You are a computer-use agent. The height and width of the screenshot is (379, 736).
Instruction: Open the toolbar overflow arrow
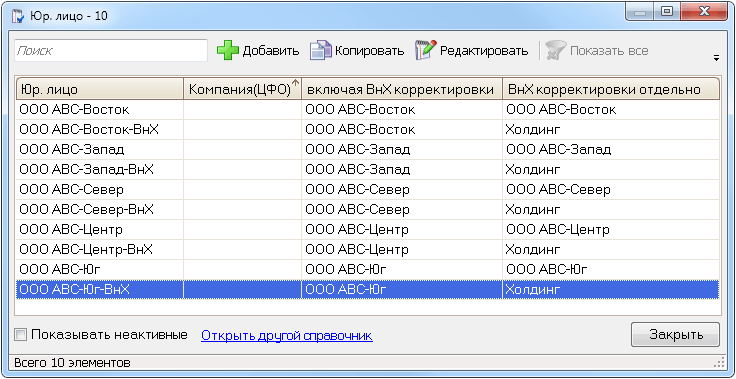coord(716,59)
